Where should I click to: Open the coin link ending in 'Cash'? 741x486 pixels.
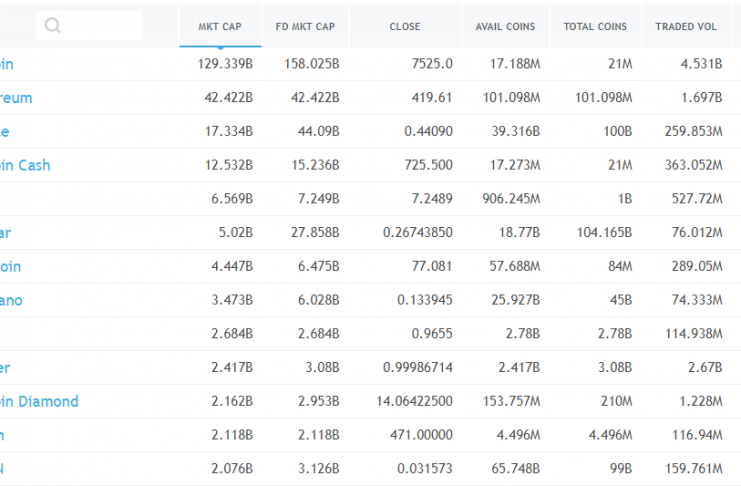tap(25, 165)
